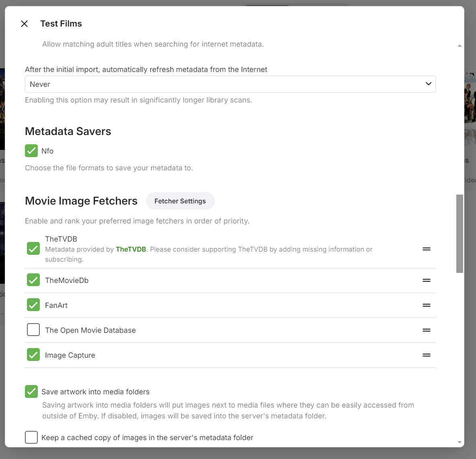Follow the green TheTVDB link
This screenshot has height=459, width=476.
point(131,249)
